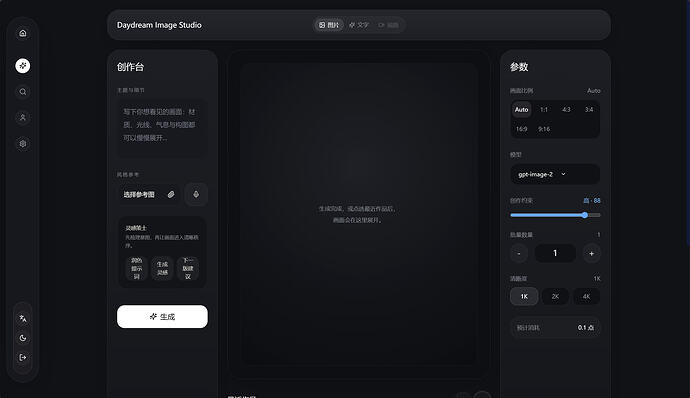Viewport: 690px width, 398px height.
Task: Click the 下一版建议 chip
Action: (188, 268)
